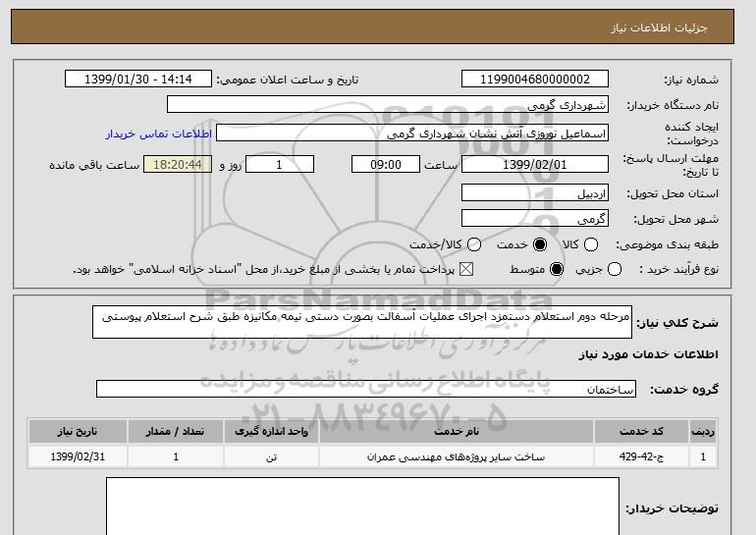The image size is (756, 535).
Task: Click the unit cell تن
Action: (271, 456)
